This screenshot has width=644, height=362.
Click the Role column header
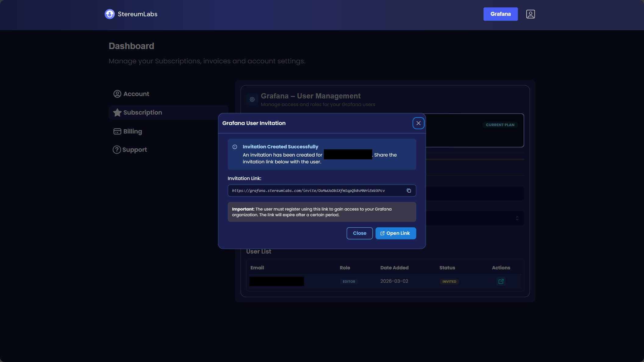(x=345, y=268)
